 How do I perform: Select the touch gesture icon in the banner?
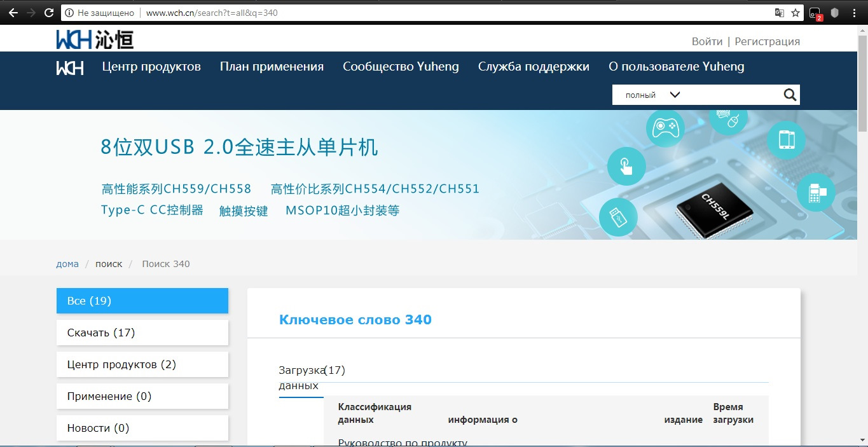pyautogui.click(x=626, y=166)
